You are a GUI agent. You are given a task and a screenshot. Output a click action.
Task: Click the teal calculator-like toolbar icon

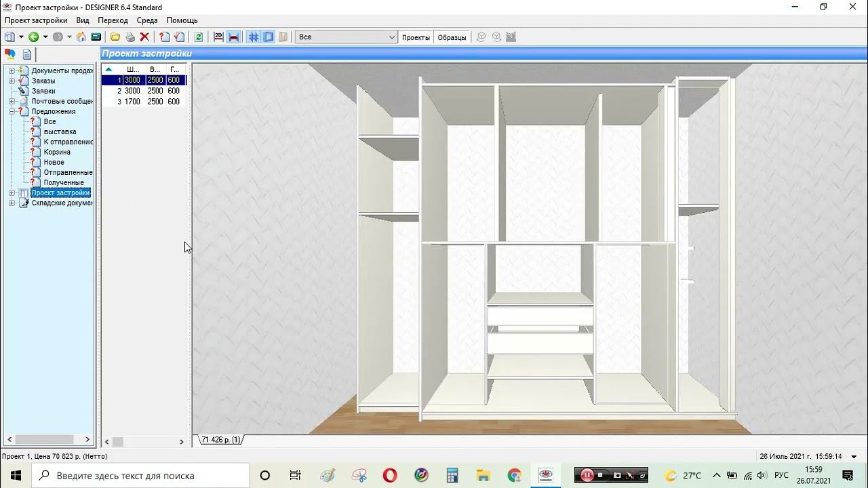point(96,37)
